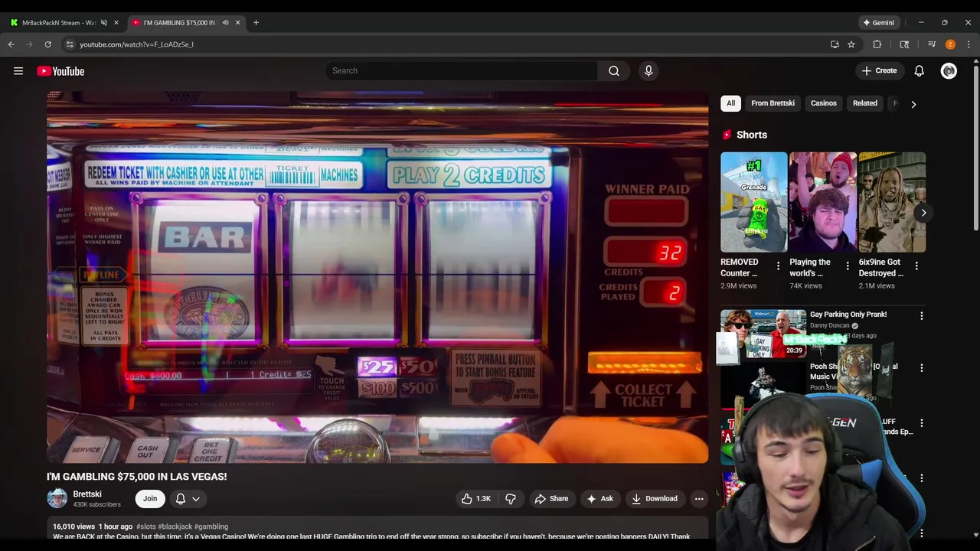
Task: Open the account avatar menu
Action: (x=949, y=71)
